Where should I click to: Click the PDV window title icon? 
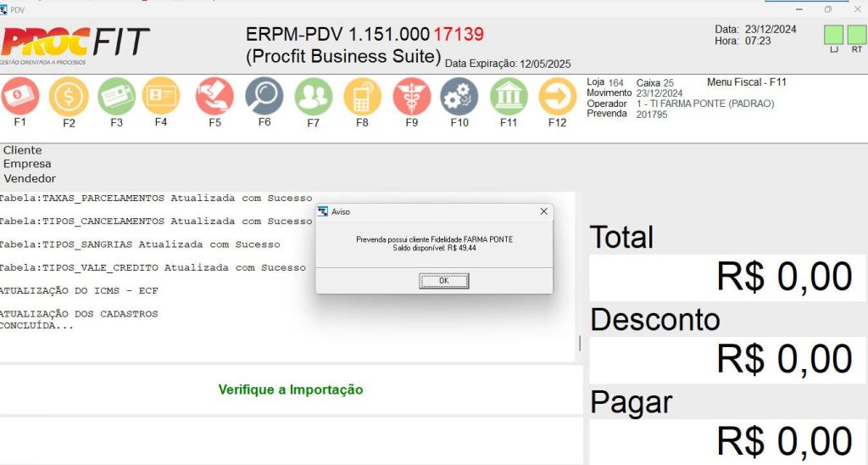pyautogui.click(x=4, y=10)
